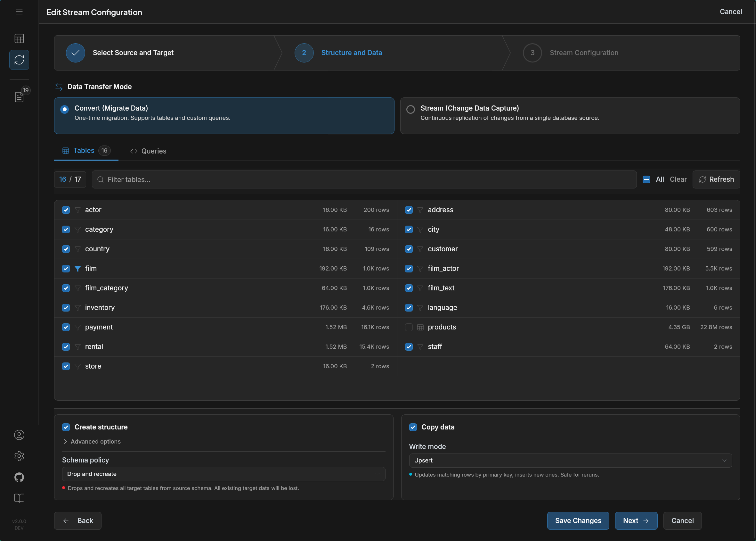Click the filter icon for address table
The image size is (756, 541).
[420, 210]
